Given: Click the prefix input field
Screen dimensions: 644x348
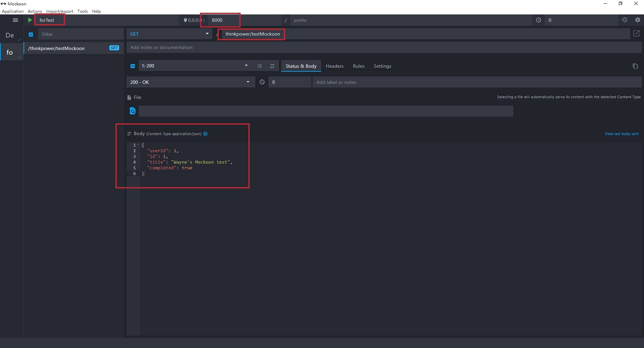Looking at the screenshot, I should pos(411,20).
